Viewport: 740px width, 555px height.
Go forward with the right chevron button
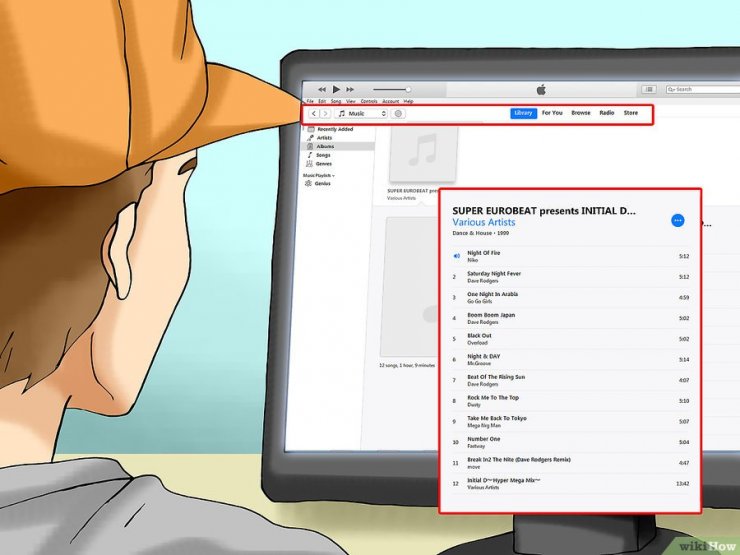tap(325, 114)
